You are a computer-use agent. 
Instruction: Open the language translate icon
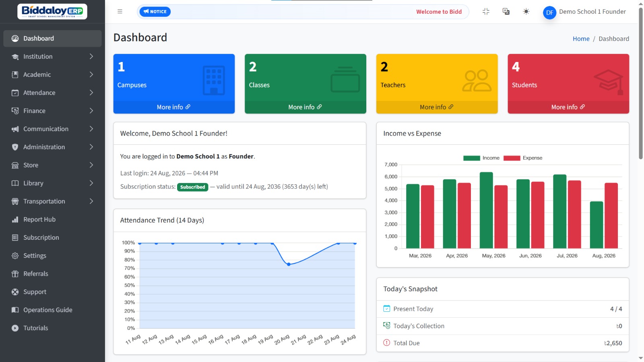click(x=506, y=12)
